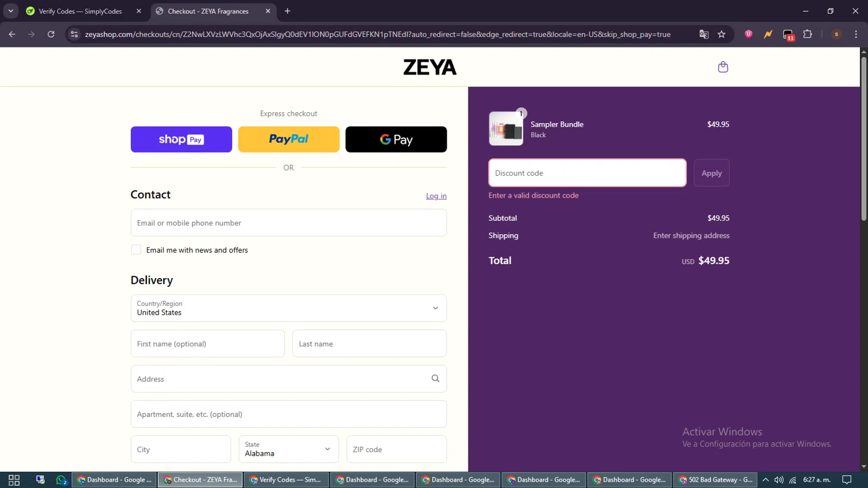Viewport: 868px width, 488px height.
Task: Focus the City field
Action: pyautogui.click(x=181, y=449)
